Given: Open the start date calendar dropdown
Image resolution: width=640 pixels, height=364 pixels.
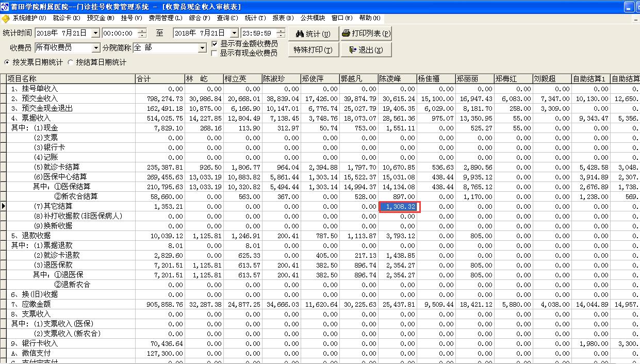Looking at the screenshot, I should (95, 34).
